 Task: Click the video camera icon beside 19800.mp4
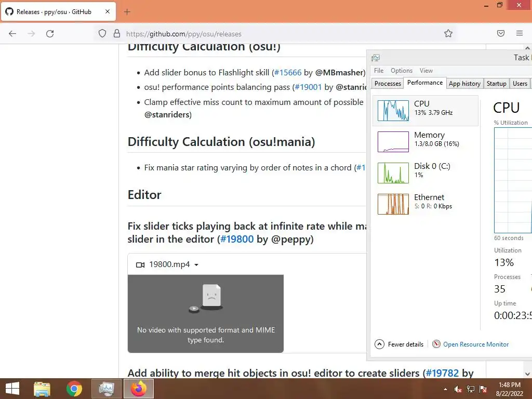tap(140, 264)
